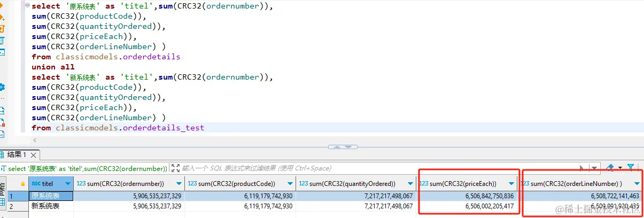Open the sum(CRC32(orderLineNumber)) column dropdown
Screen dimensions: 644x218
pos(636,184)
